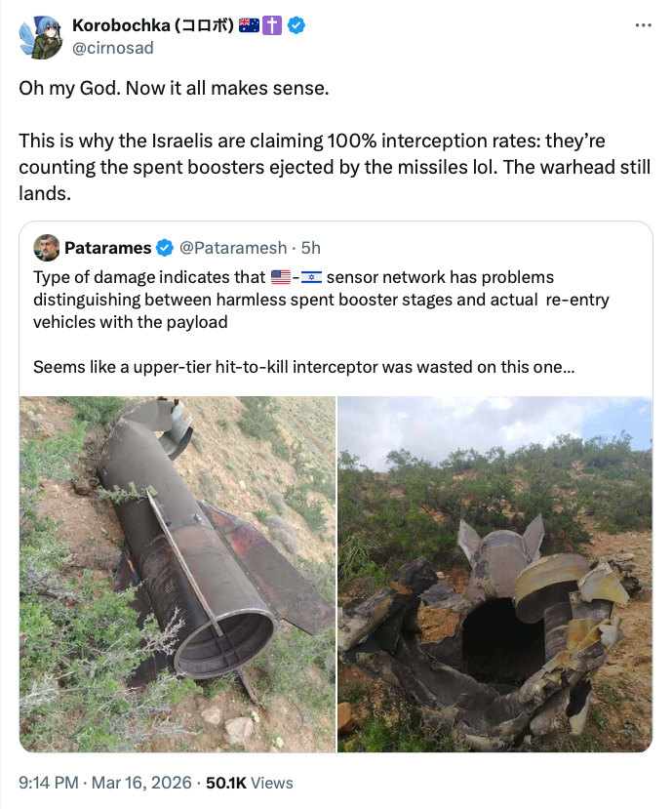This screenshot has height=809, width=672.
Task: Open the right crater debris photo
Action: click(x=494, y=574)
